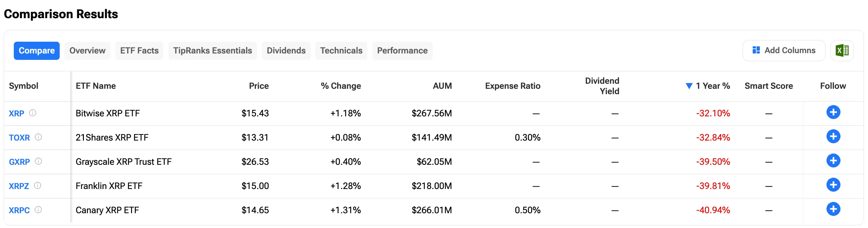Click info icon beside XRPC symbol
Image resolution: width=868 pixels, height=228 pixels.
pos(38,210)
